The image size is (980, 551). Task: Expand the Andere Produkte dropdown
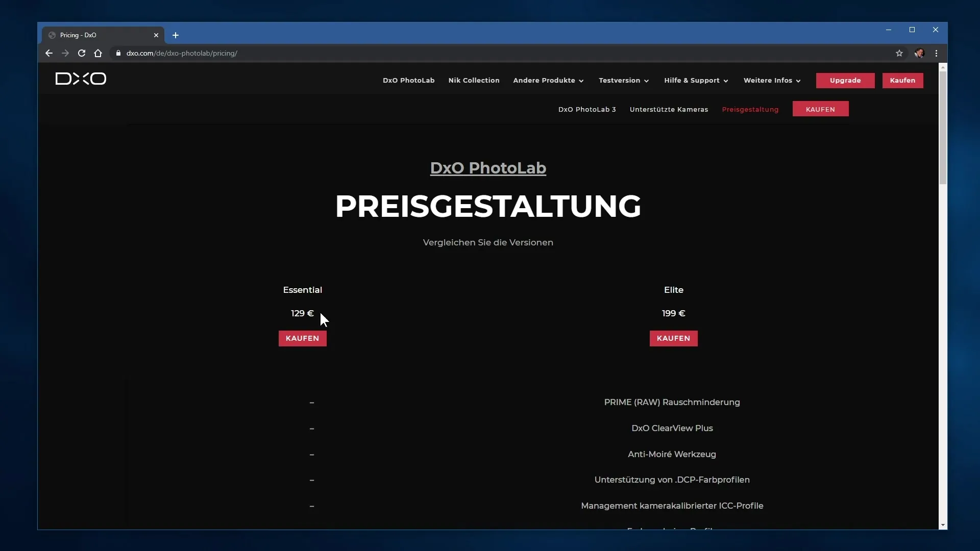click(548, 81)
